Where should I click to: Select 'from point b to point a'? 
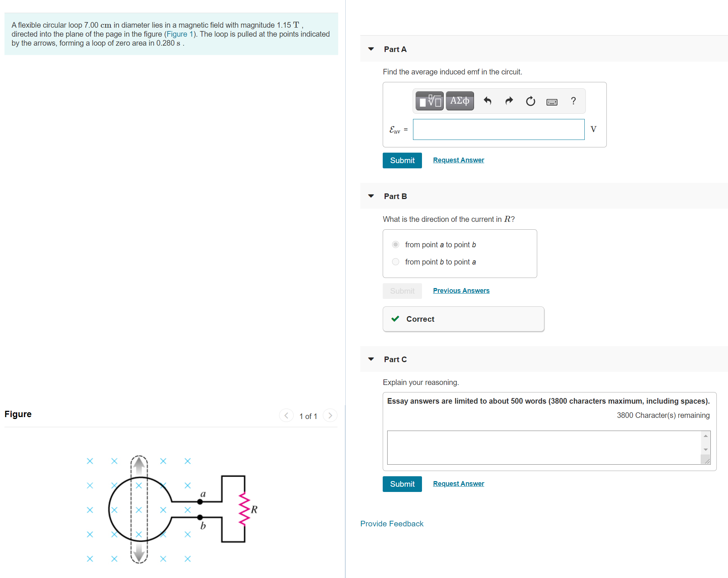[x=395, y=262]
